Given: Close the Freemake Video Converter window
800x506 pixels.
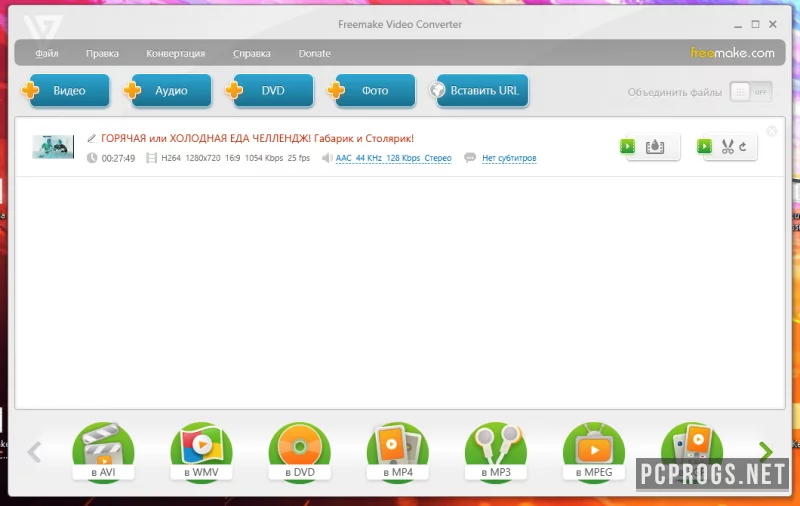Looking at the screenshot, I should pos(773,24).
